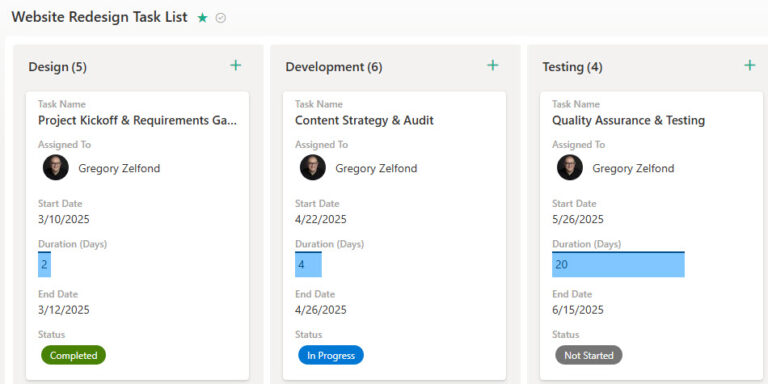Add a new card to Development column
768x384 pixels.
492,65
